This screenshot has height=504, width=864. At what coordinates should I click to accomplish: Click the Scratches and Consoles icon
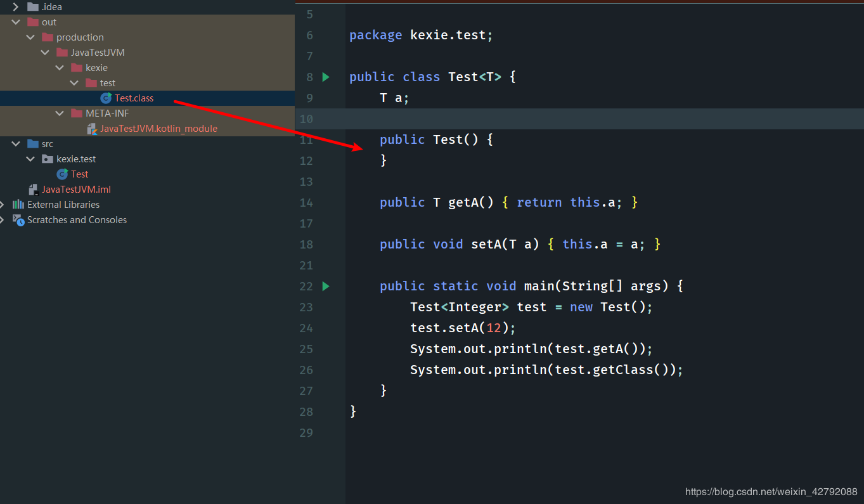(x=18, y=220)
